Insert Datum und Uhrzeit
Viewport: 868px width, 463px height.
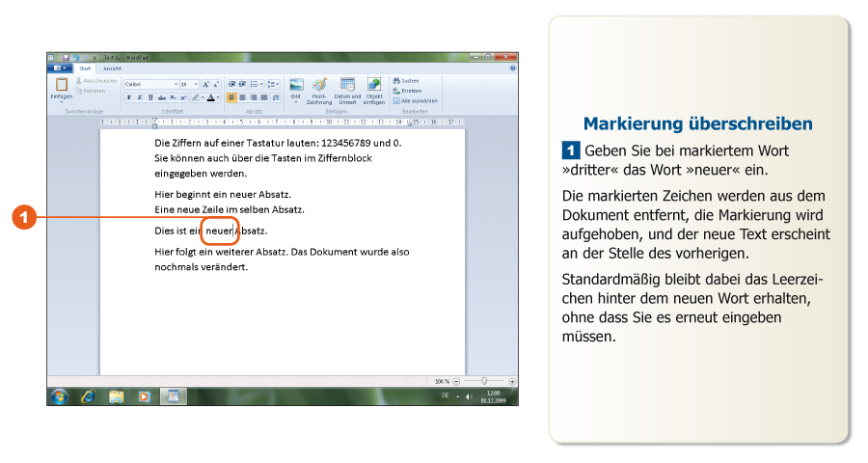pyautogui.click(x=347, y=85)
